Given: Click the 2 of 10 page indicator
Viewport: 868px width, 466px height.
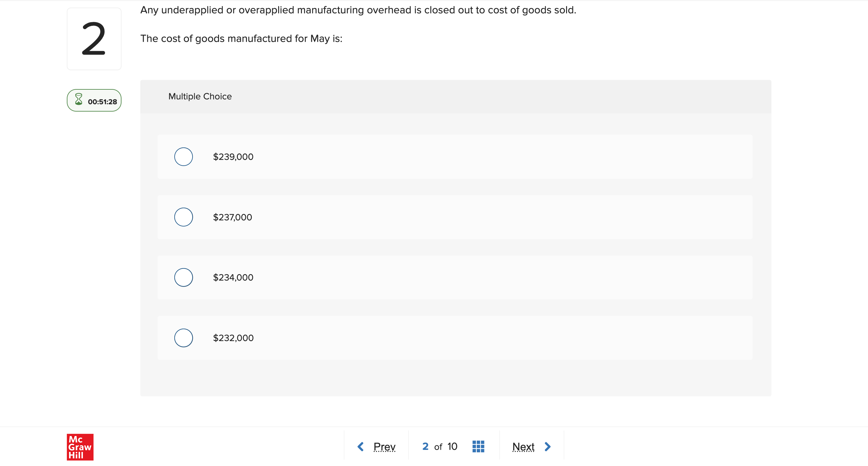Looking at the screenshot, I should point(440,447).
